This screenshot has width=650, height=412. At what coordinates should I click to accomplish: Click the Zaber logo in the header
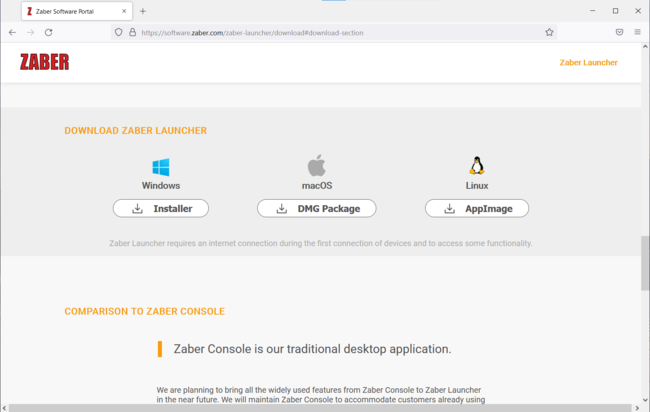pyautogui.click(x=44, y=62)
